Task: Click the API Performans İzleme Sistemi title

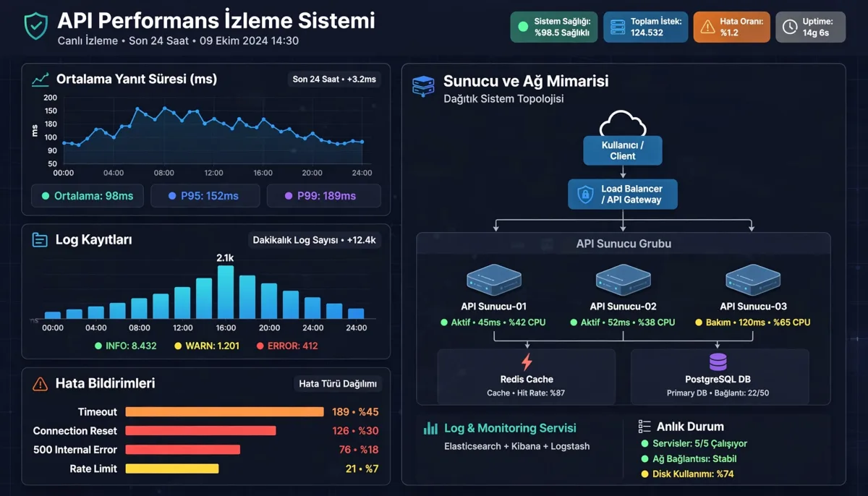Action: tap(216, 20)
